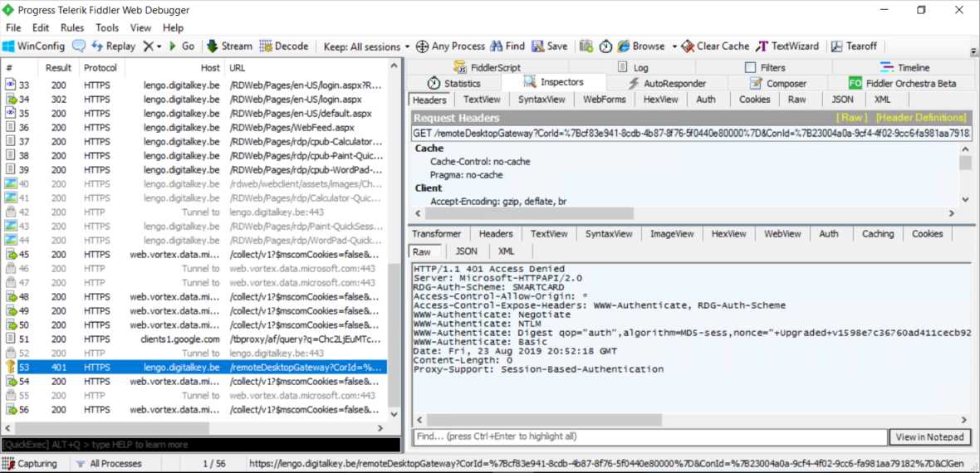Focus the QuickExec command box

(x=201, y=444)
